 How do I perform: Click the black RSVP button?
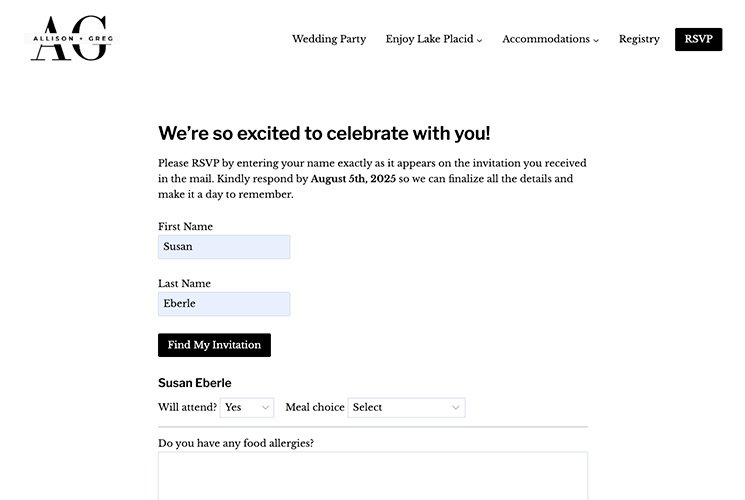pyautogui.click(x=698, y=39)
